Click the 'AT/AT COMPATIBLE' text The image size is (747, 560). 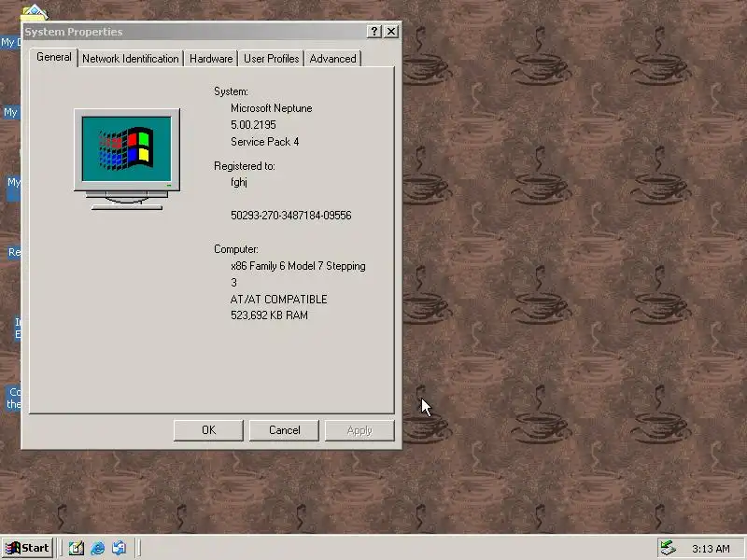coord(278,299)
